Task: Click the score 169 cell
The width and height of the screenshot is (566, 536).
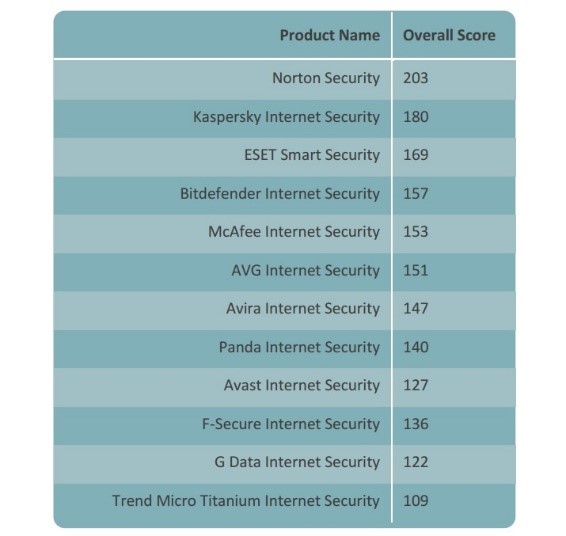Action: [x=416, y=155]
